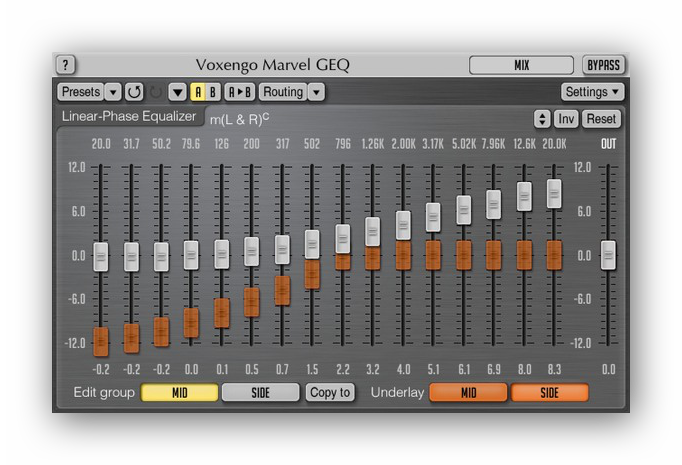Copy state A to B
The image size is (682, 465).
click(x=240, y=92)
